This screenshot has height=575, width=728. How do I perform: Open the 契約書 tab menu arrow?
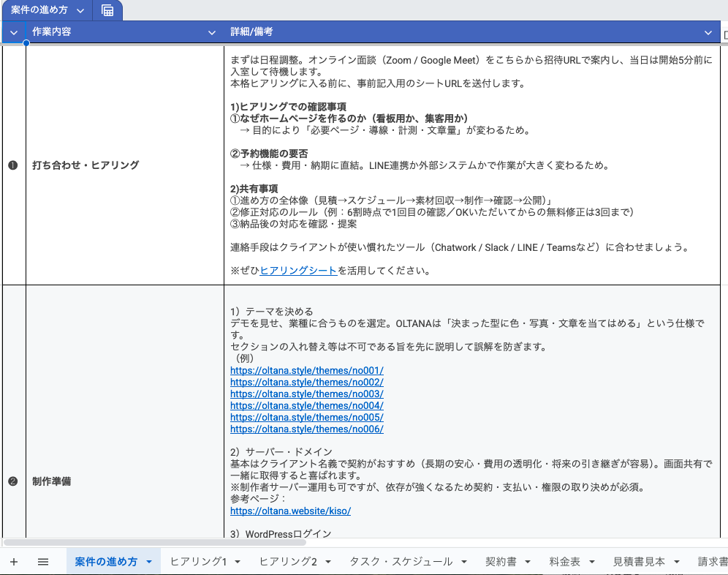[528, 562]
